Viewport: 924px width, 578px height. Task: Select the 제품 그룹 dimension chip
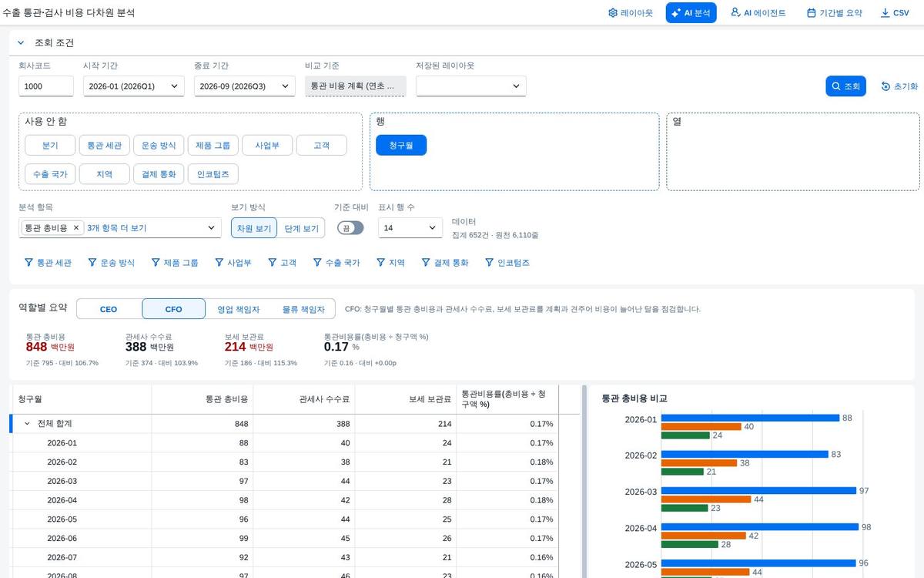point(213,145)
